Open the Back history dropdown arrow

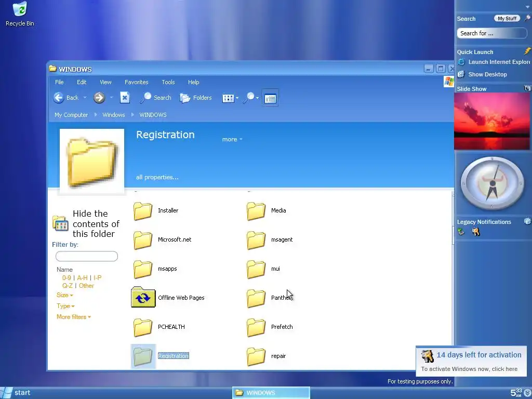(85, 98)
